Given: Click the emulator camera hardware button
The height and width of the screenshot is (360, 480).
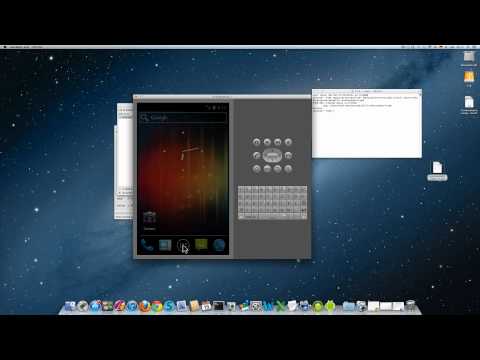Looking at the screenshot, I should (x=256, y=142).
